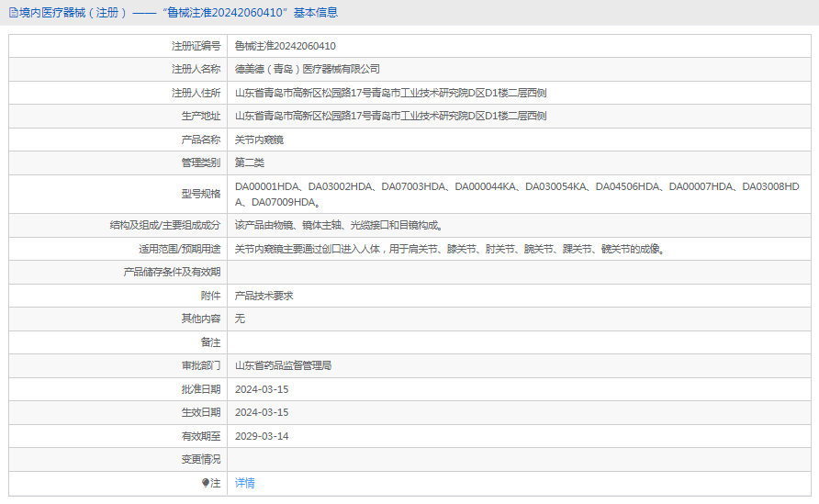Select the 2024-03-15 value in 生效日期 row
819x504 pixels.
pos(262,412)
